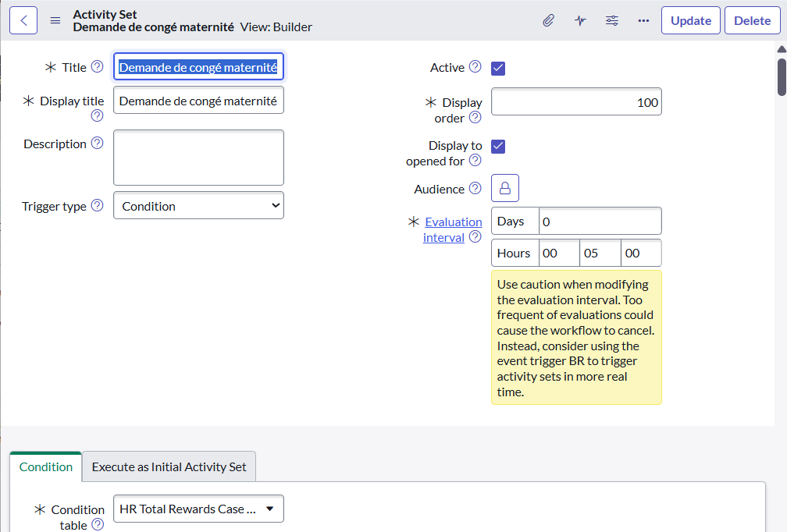Unlock the Audience field with the lock icon
The width and height of the screenshot is (787, 532).
505,188
